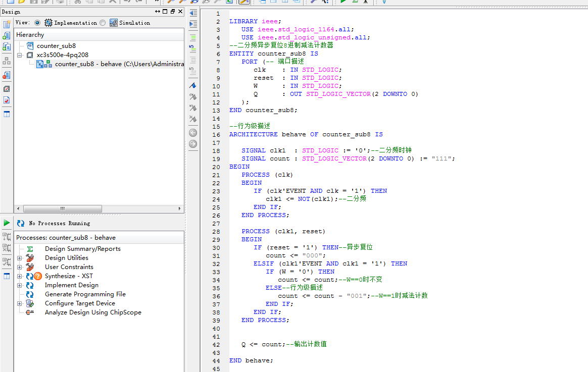Image resolution: width=588 pixels, height=372 pixels.
Task: Collapse the xc3s500e-4pq208 device node
Action: [x=20, y=55]
